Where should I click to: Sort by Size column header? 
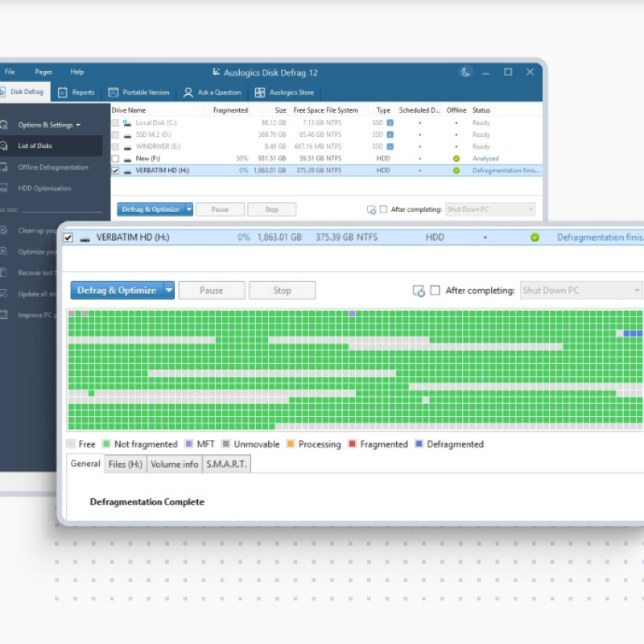[x=280, y=110]
